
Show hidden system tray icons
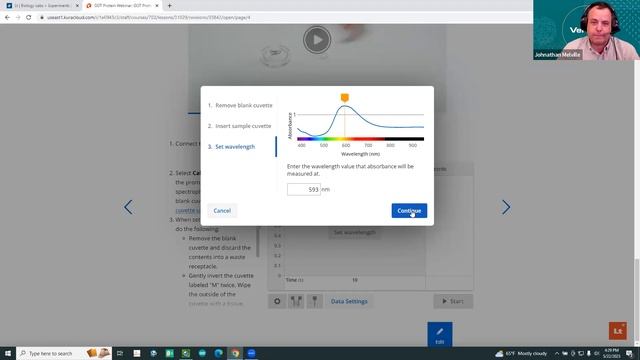point(556,353)
